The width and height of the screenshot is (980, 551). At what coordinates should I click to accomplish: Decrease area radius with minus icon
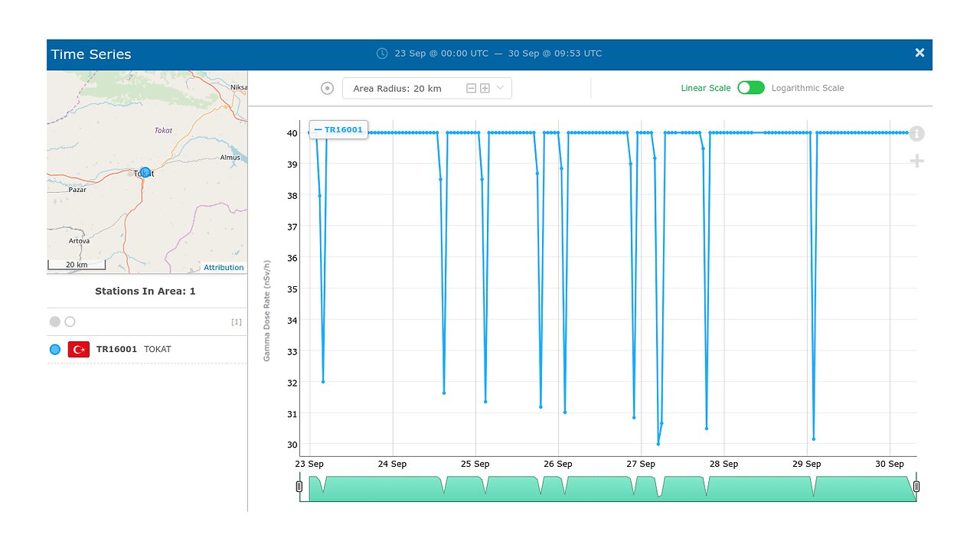coord(472,88)
